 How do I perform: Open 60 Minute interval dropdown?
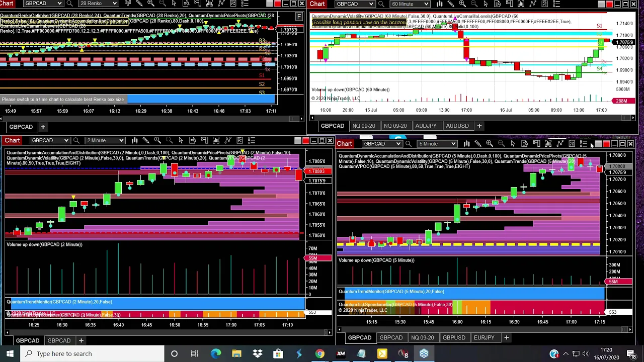pyautogui.click(x=410, y=4)
